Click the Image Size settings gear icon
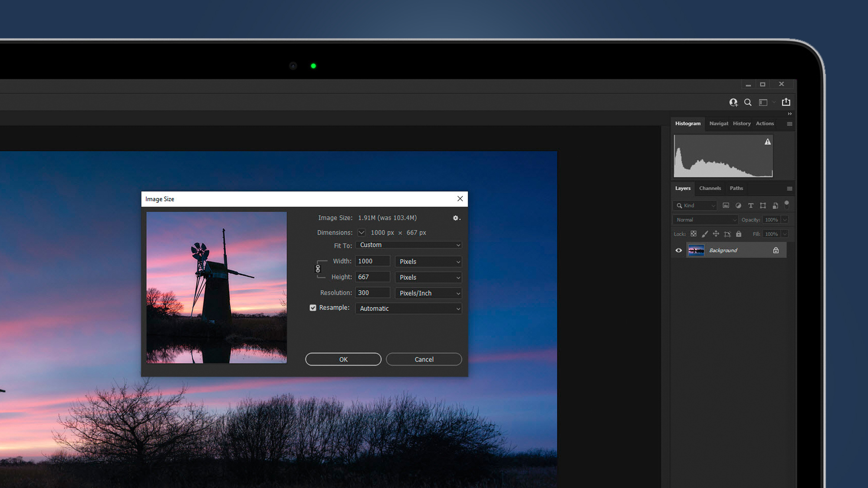The height and width of the screenshot is (488, 868). (x=455, y=218)
